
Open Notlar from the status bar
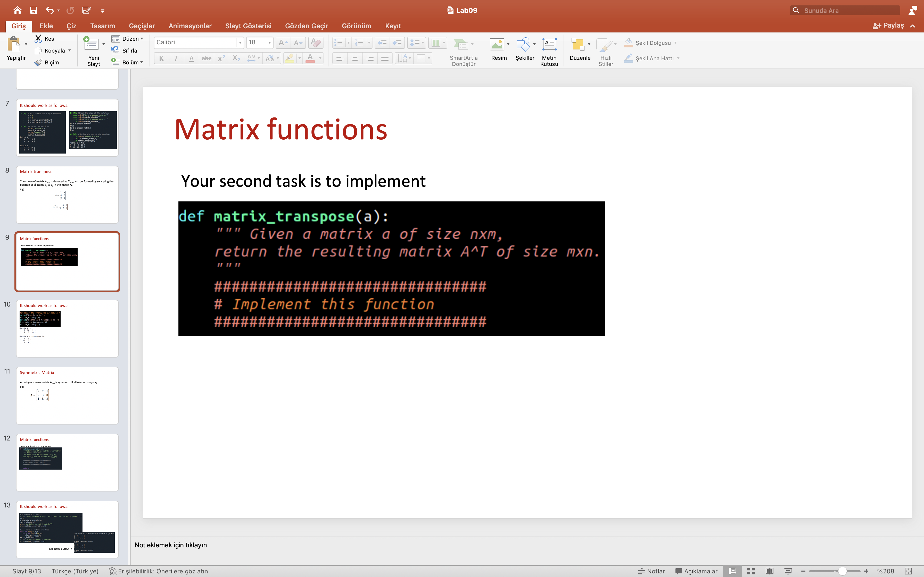pos(652,571)
